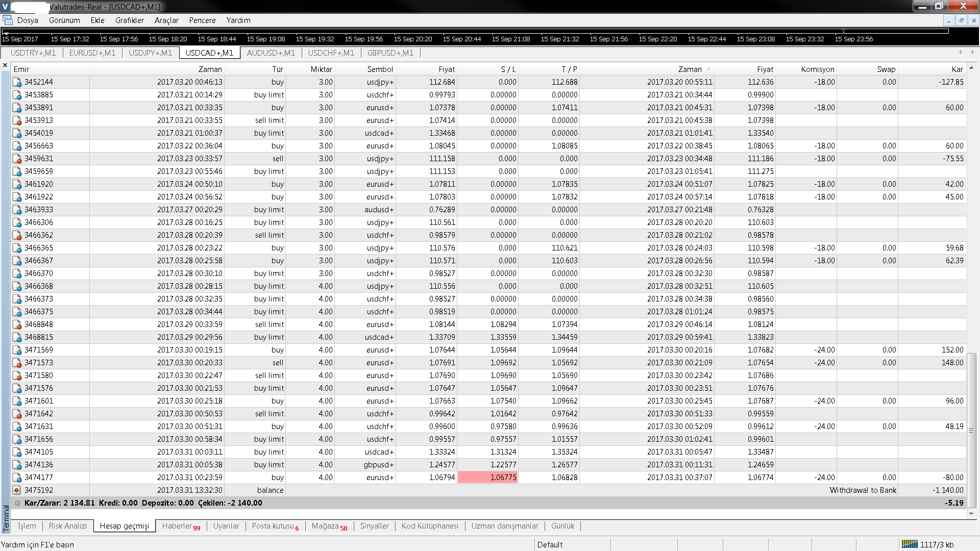This screenshot has height=551, width=980.
Task: Click the sell order icon of row 3471573
Action: coord(17,363)
